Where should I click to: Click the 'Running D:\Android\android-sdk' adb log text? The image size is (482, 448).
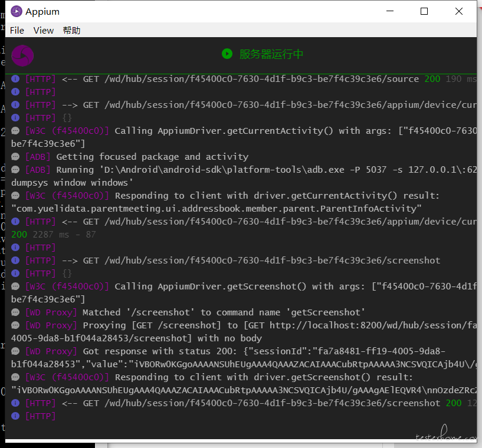coord(267,170)
